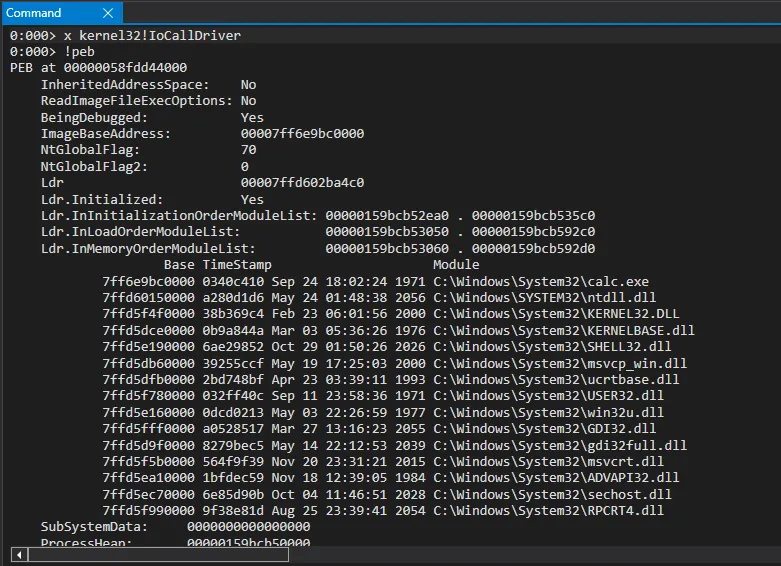
Task: Click base address 7ffd5ec70000
Action: pos(148,494)
